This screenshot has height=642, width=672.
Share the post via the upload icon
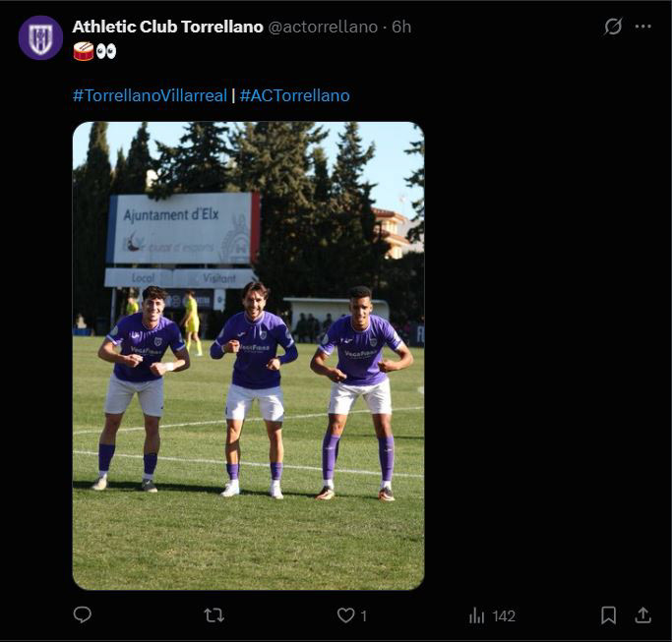(642, 615)
